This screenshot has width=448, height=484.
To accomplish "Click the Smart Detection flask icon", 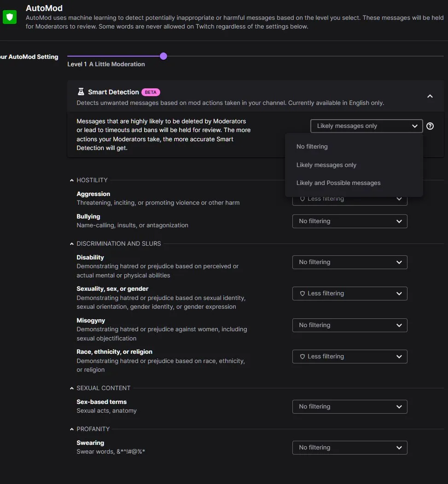I will point(81,92).
